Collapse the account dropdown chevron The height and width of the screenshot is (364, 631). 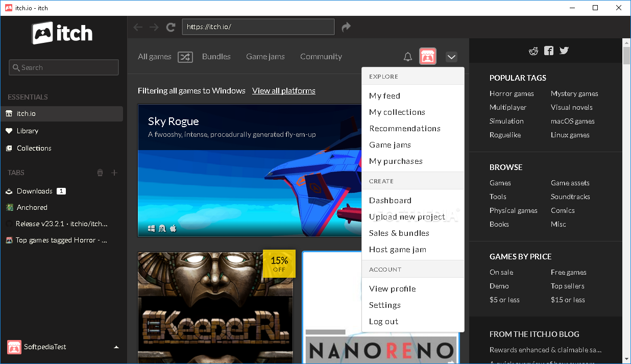tap(451, 57)
